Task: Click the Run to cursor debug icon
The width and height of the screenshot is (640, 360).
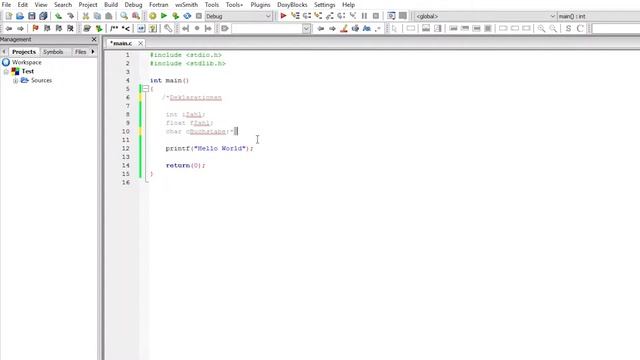Action: pyautogui.click(x=295, y=16)
